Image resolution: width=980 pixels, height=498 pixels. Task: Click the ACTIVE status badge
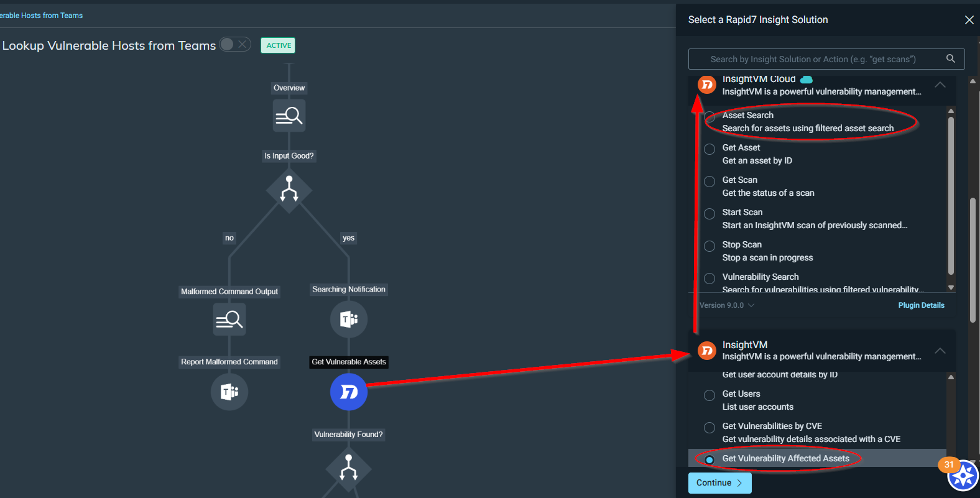278,45
